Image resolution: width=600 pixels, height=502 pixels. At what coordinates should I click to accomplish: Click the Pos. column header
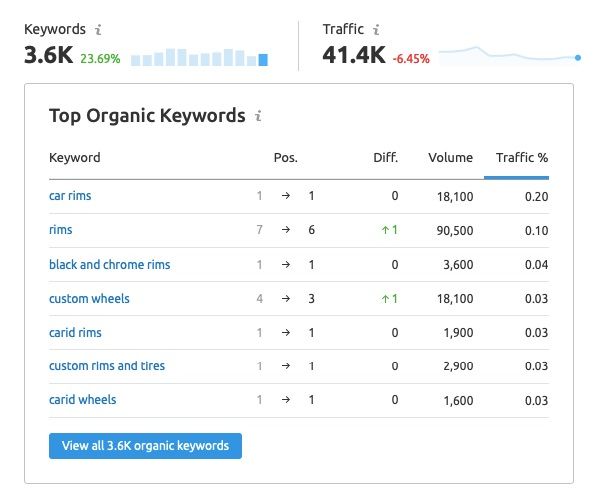[x=285, y=158]
